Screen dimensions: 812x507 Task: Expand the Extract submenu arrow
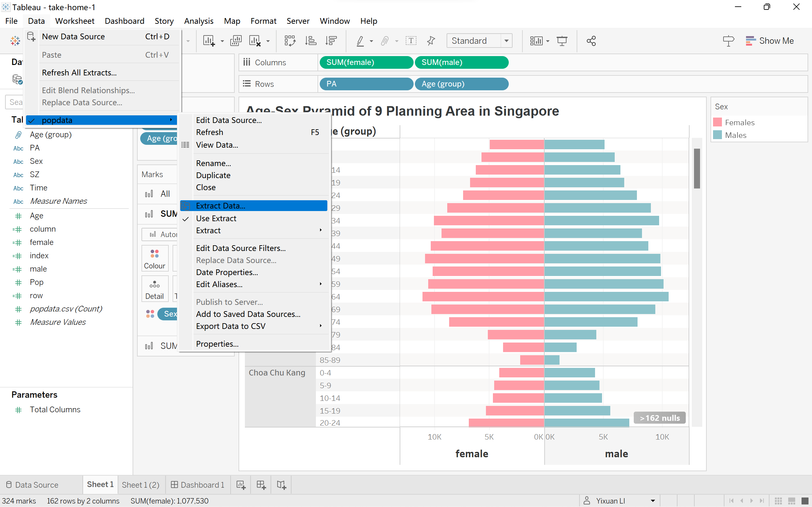click(320, 230)
